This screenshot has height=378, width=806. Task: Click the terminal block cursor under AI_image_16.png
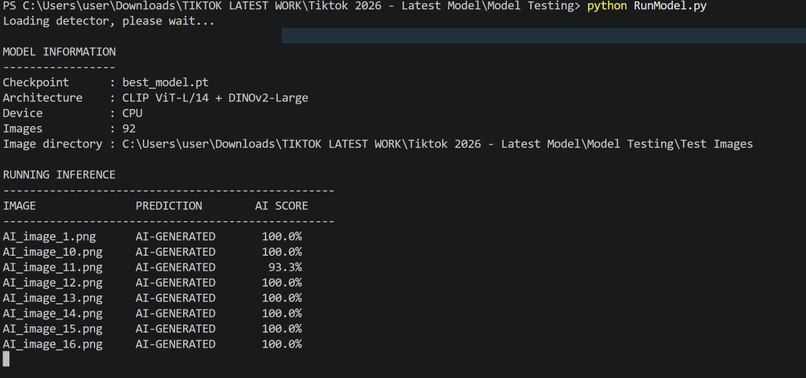[6, 359]
